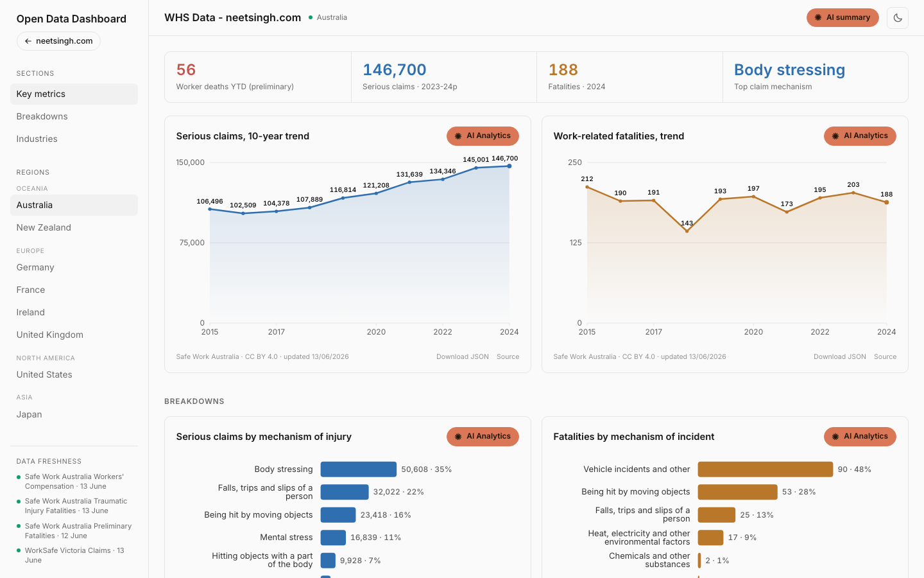Select the Australia region
The width and height of the screenshot is (924, 578).
[x=74, y=205]
